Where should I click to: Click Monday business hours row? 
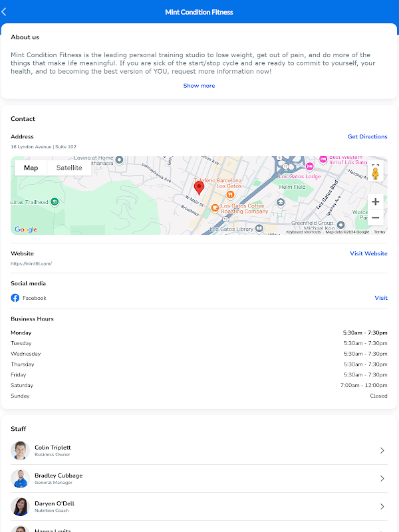199,333
